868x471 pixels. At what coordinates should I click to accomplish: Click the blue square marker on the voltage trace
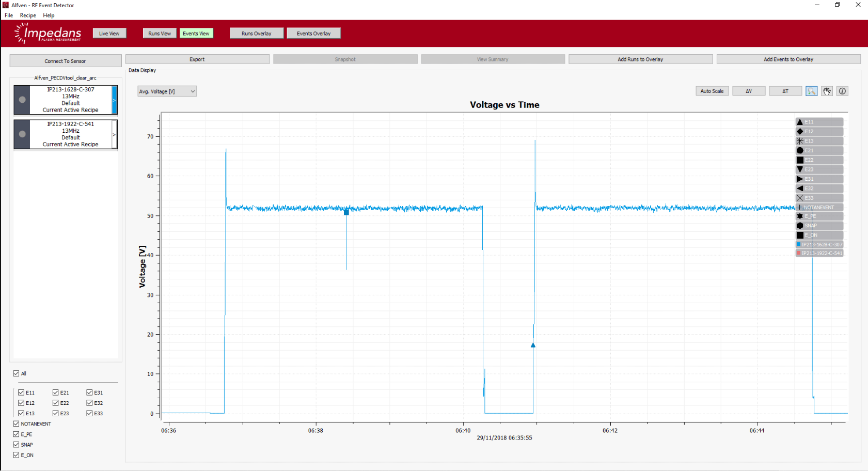point(346,212)
